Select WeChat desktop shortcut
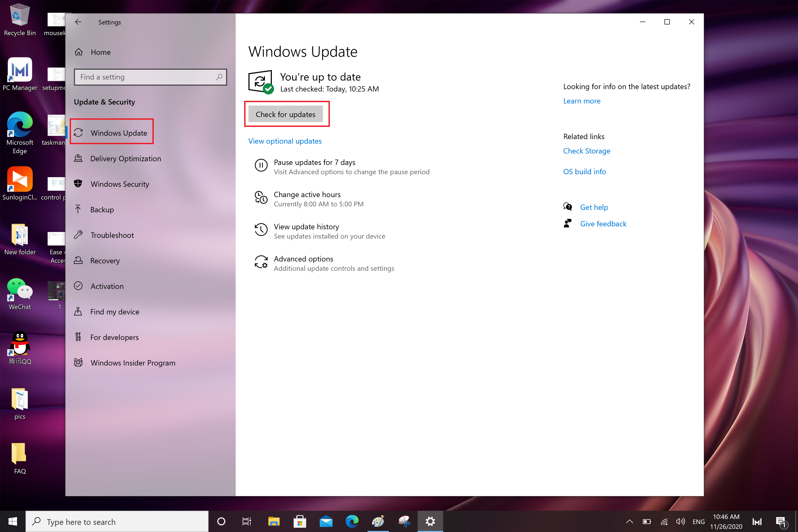The width and height of the screenshot is (798, 532). click(x=20, y=294)
